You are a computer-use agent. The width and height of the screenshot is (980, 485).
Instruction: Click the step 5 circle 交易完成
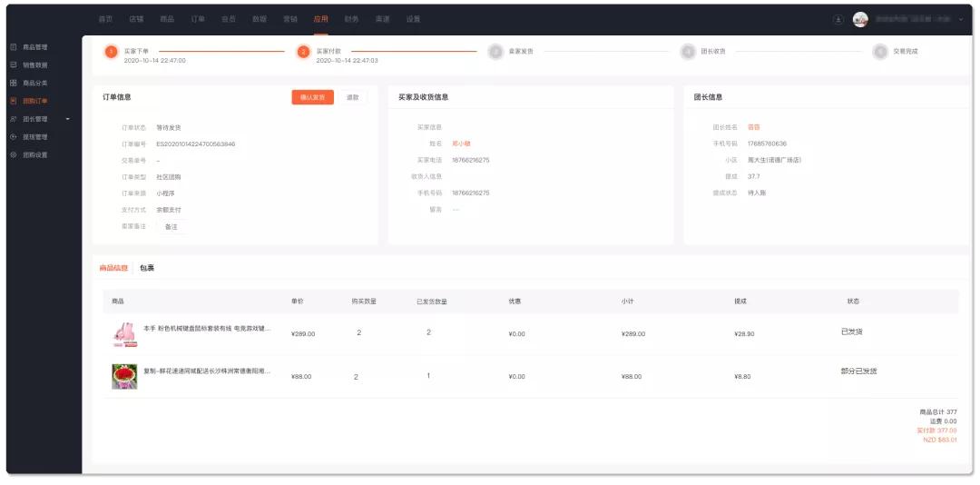click(x=880, y=52)
